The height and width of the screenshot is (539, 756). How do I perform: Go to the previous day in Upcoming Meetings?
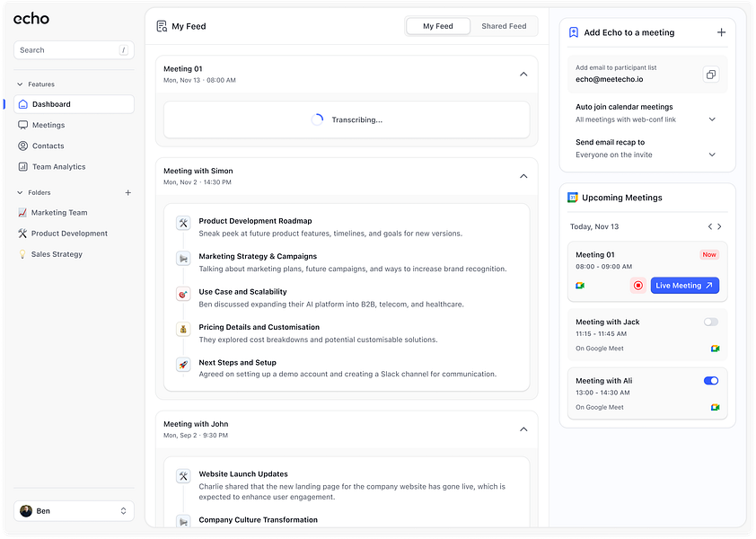(709, 226)
